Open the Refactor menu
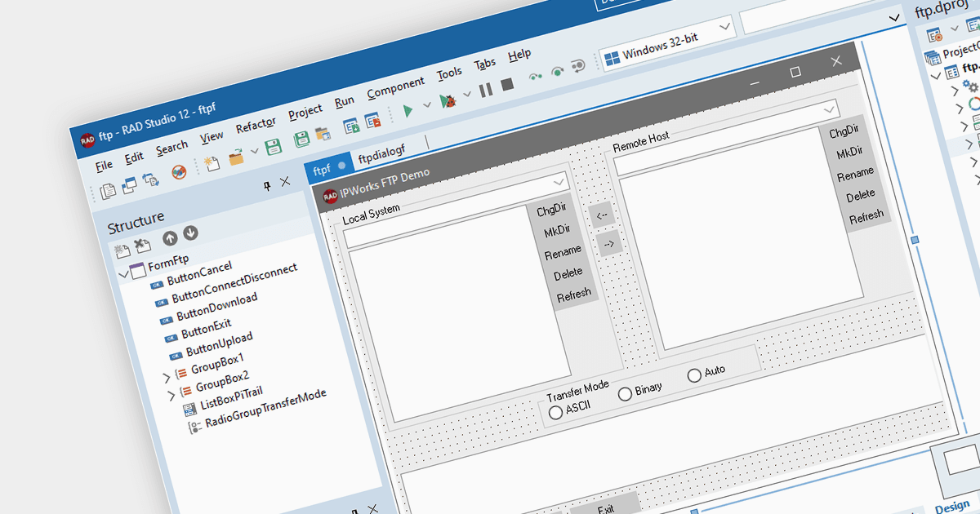The image size is (980, 514). (256, 124)
